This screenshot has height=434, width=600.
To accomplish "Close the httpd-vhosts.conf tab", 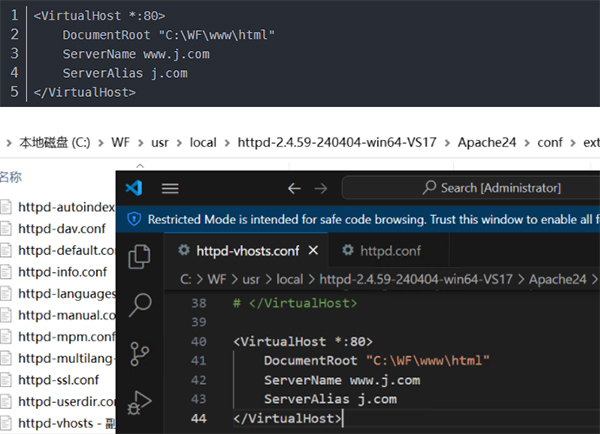I will pos(314,250).
